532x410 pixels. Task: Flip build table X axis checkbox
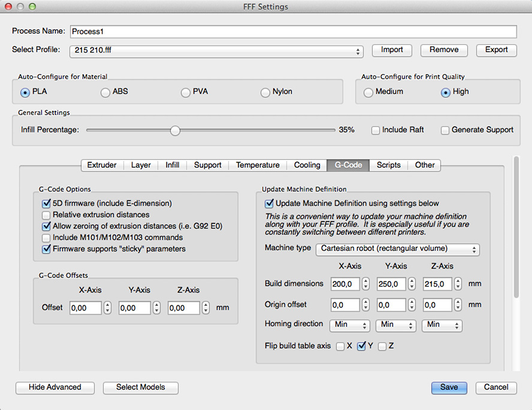click(x=340, y=346)
